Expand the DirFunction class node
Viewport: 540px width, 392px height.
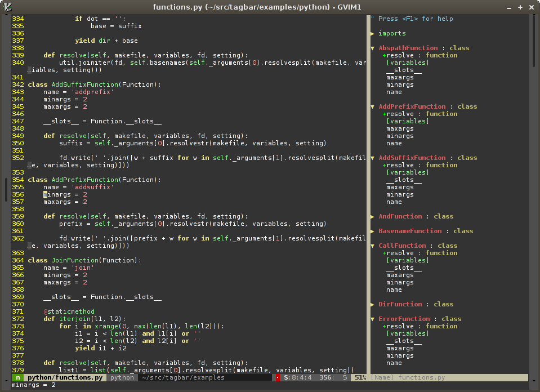pos(372,304)
